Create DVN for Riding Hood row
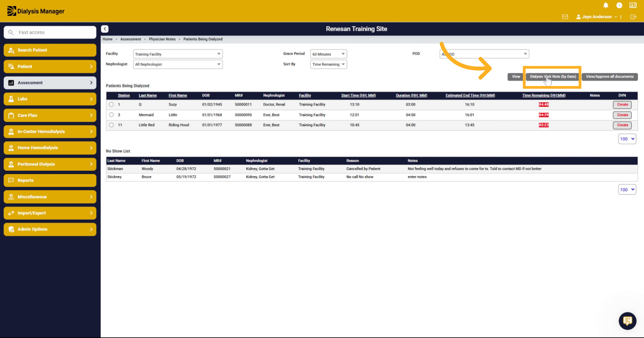The image size is (644, 338). tap(622, 125)
